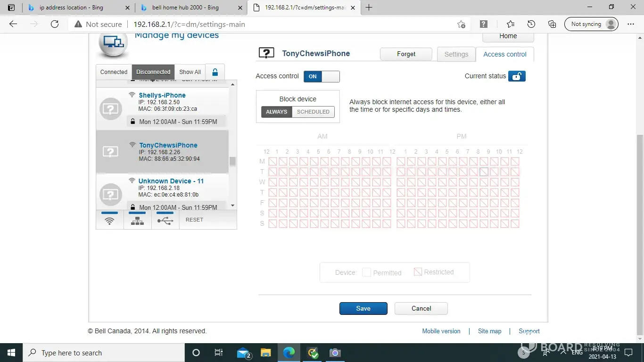
Task: Go back to the previous page
Action: point(13,24)
